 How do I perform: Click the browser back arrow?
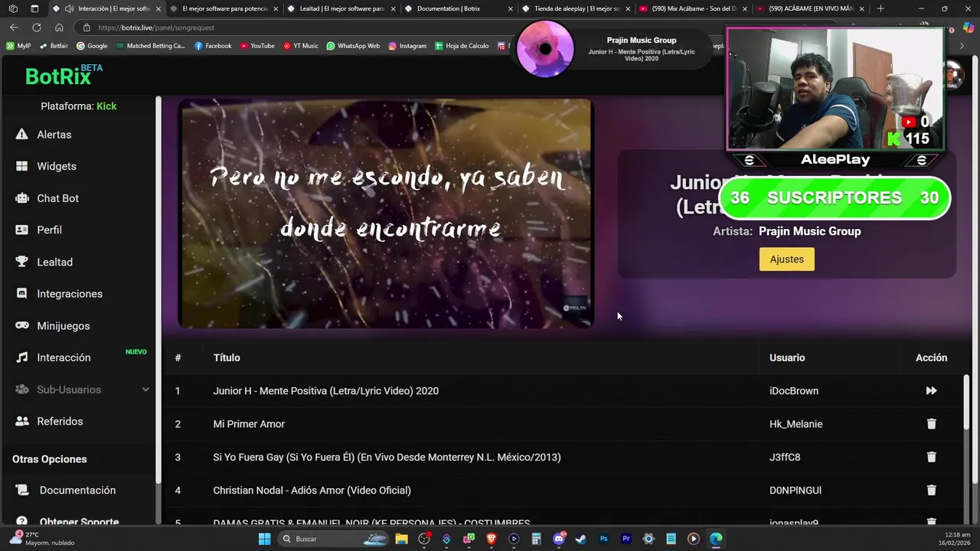click(14, 28)
